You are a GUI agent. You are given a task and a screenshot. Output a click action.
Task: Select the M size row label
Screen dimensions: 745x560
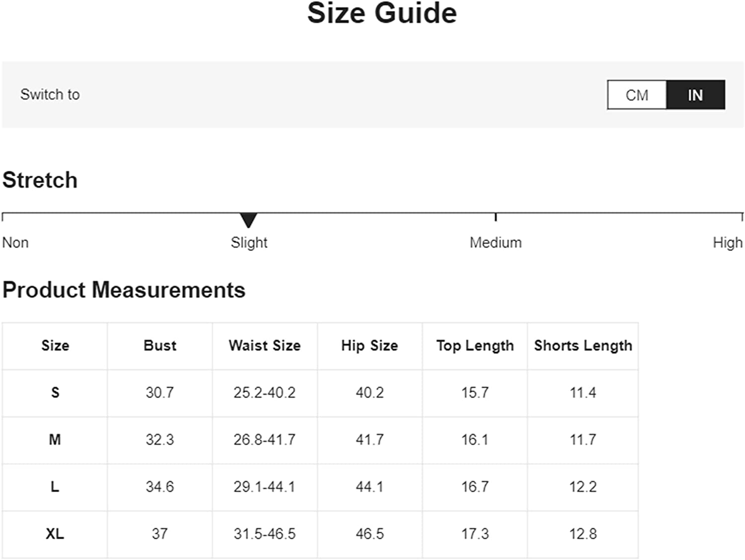pos(55,440)
